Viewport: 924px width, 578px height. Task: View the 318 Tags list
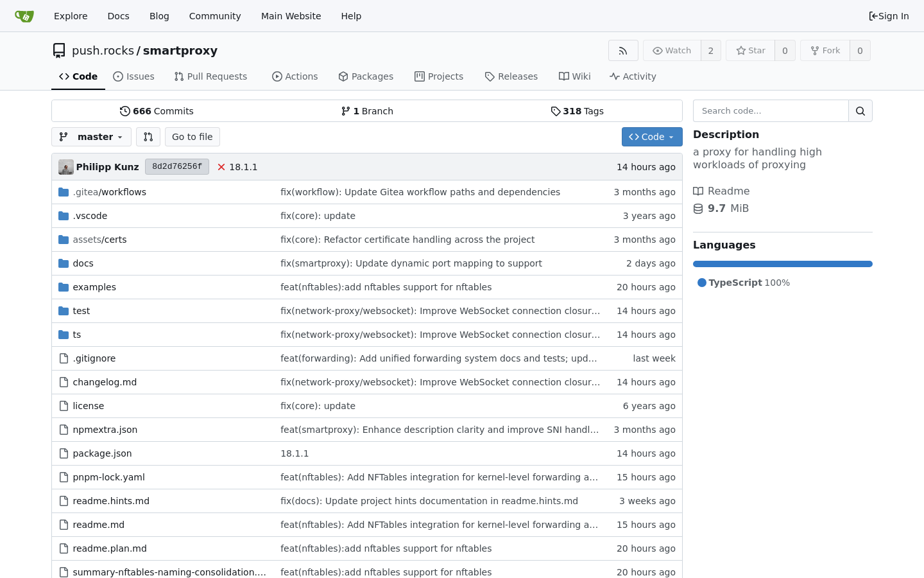577,111
